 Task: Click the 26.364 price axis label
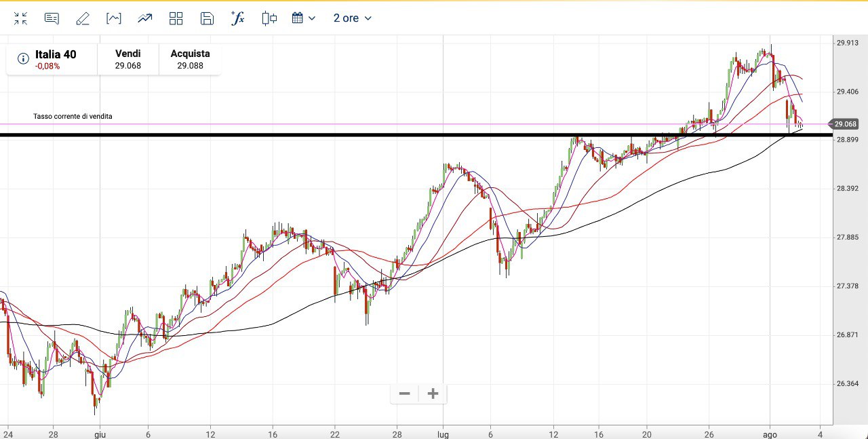tap(848, 384)
